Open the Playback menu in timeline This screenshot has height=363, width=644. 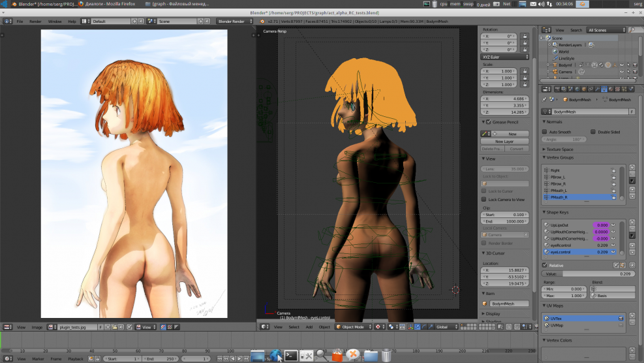tap(76, 359)
